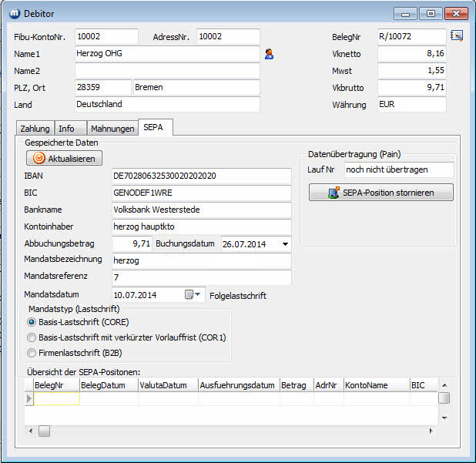
Task: Switch to the Info tab
Action: click(x=67, y=129)
